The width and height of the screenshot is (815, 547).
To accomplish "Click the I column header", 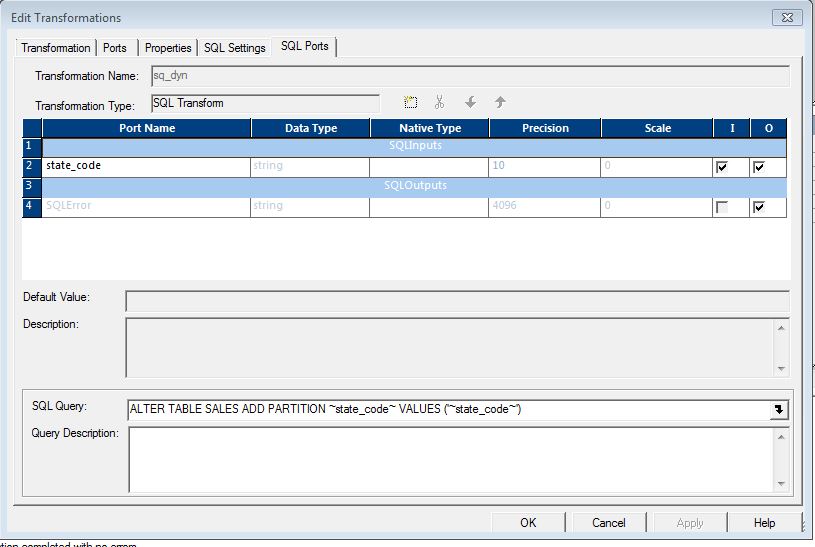I will coord(732,128).
